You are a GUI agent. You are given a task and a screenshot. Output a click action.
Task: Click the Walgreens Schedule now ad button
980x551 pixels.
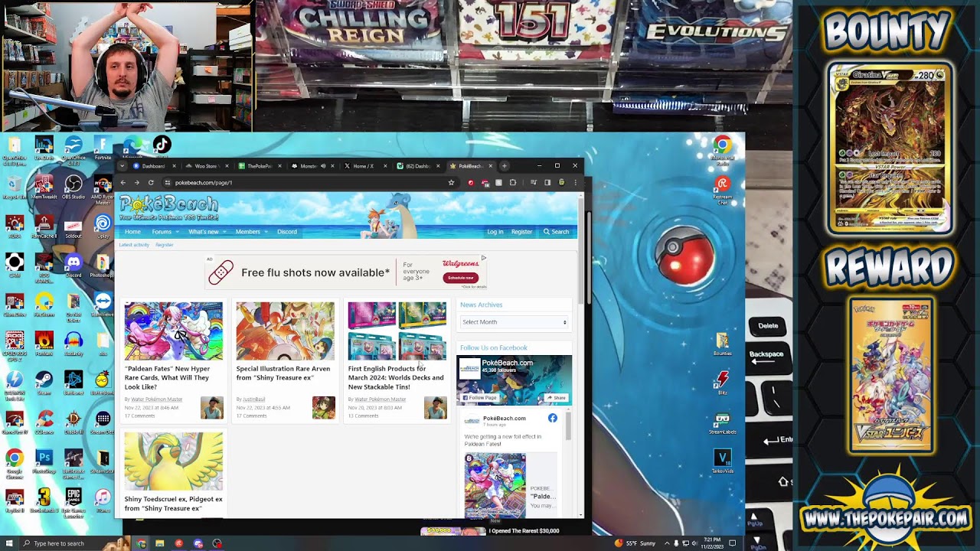(460, 278)
